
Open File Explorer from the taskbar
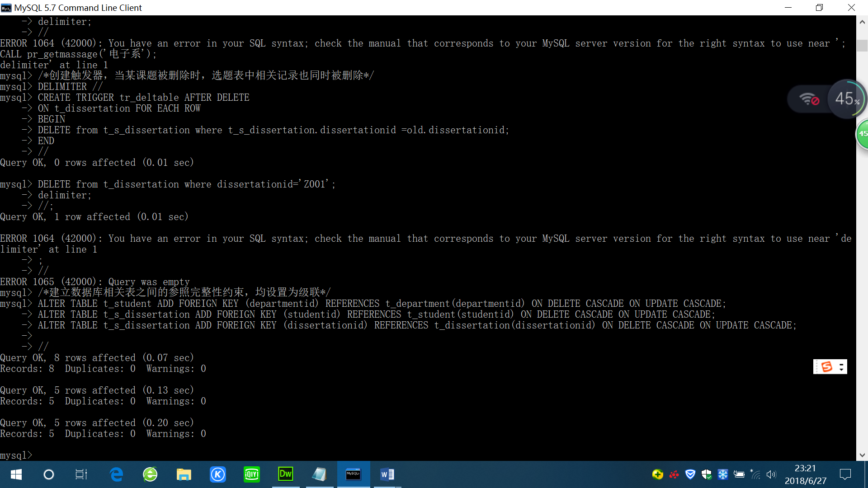pos(184,474)
